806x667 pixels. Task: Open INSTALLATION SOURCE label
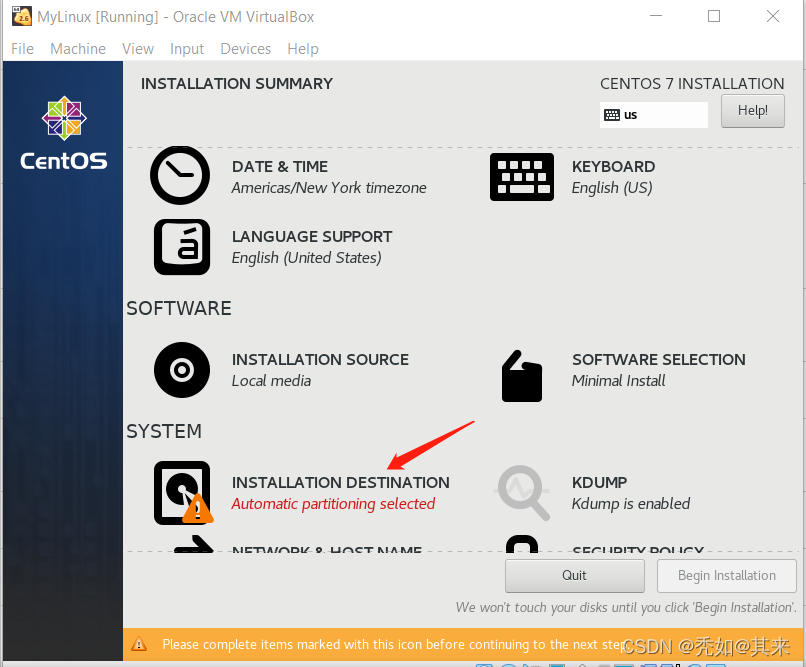[x=320, y=359]
